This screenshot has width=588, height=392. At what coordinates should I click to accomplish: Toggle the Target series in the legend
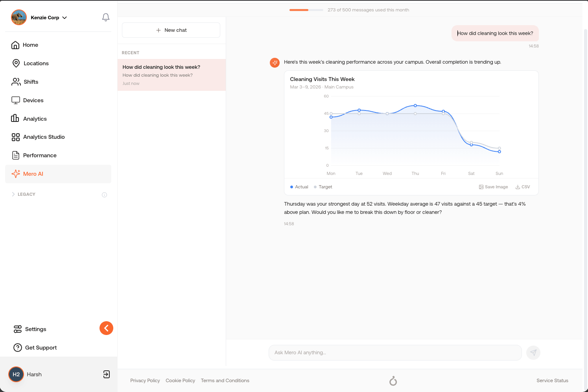pos(323,187)
